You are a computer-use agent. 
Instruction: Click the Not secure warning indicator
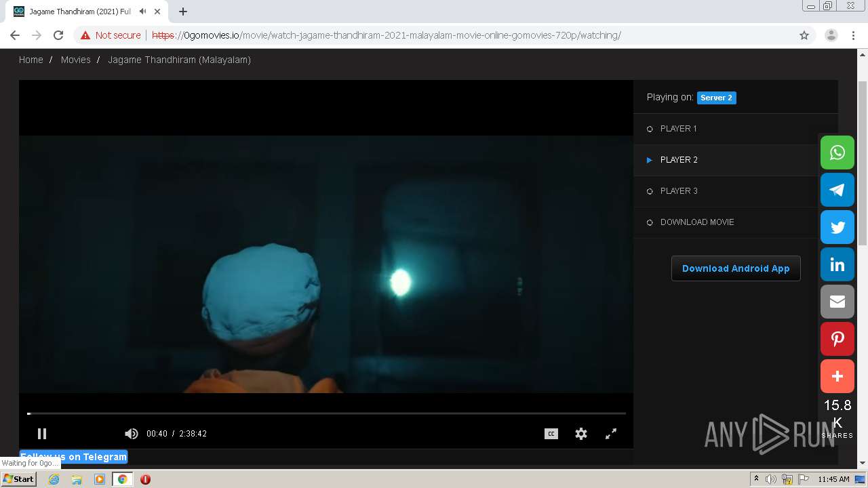click(111, 35)
